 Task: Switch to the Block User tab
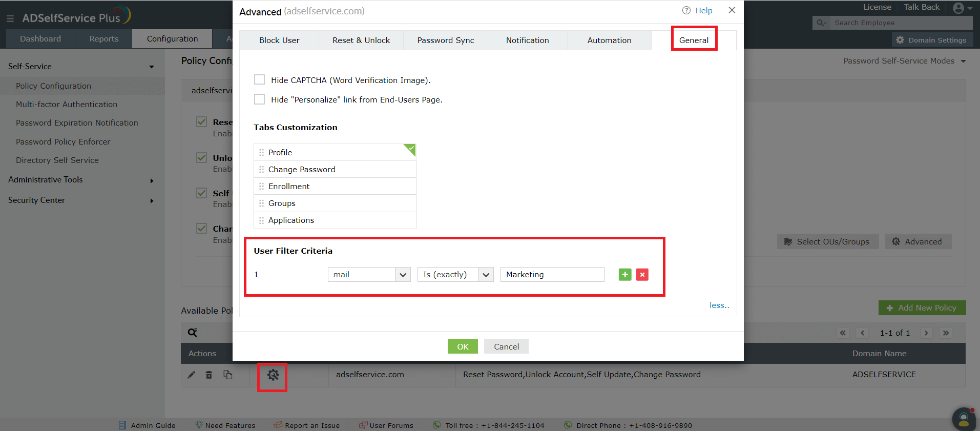pos(279,40)
